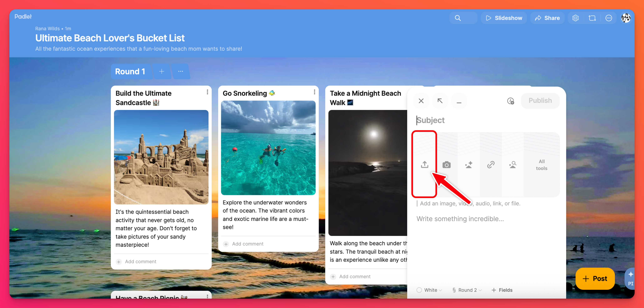Click the schedule post clock icon
Viewport: 644px width, 308px height.
tap(511, 101)
